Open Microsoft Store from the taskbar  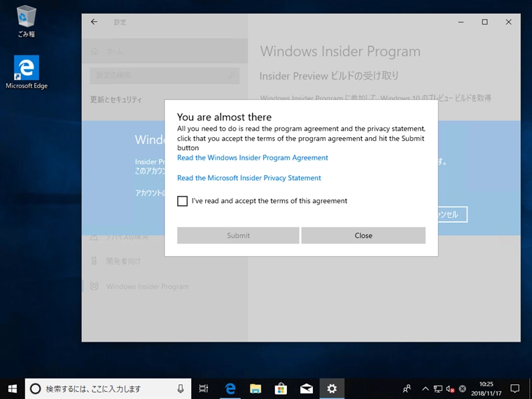tap(281, 388)
